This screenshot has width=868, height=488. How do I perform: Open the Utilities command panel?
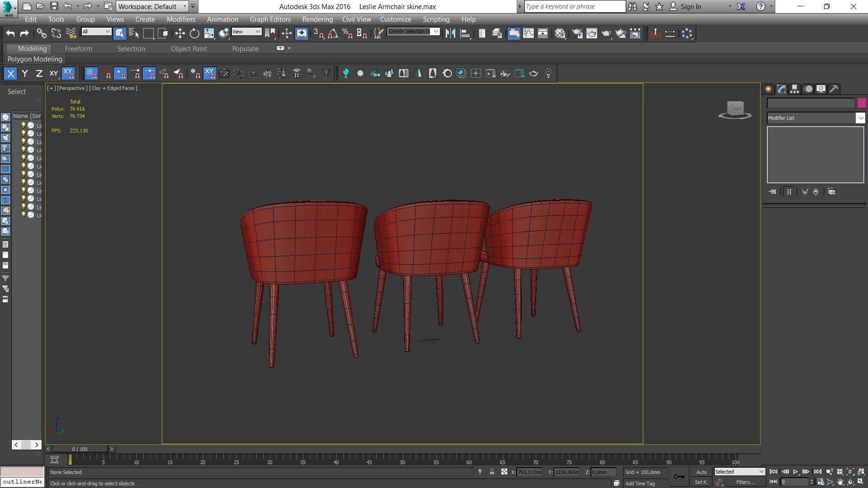[x=834, y=89]
